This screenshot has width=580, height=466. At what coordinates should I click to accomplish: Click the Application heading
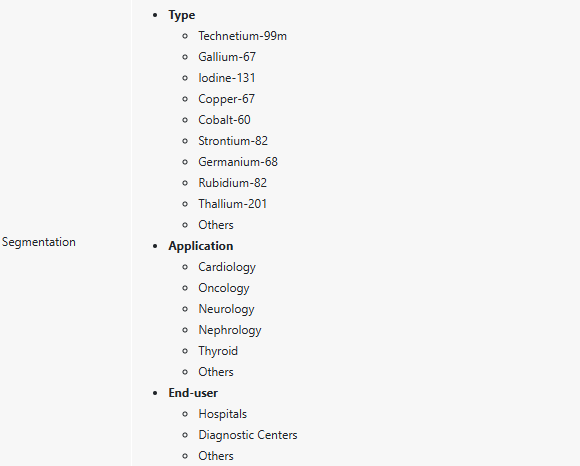pyautogui.click(x=201, y=246)
